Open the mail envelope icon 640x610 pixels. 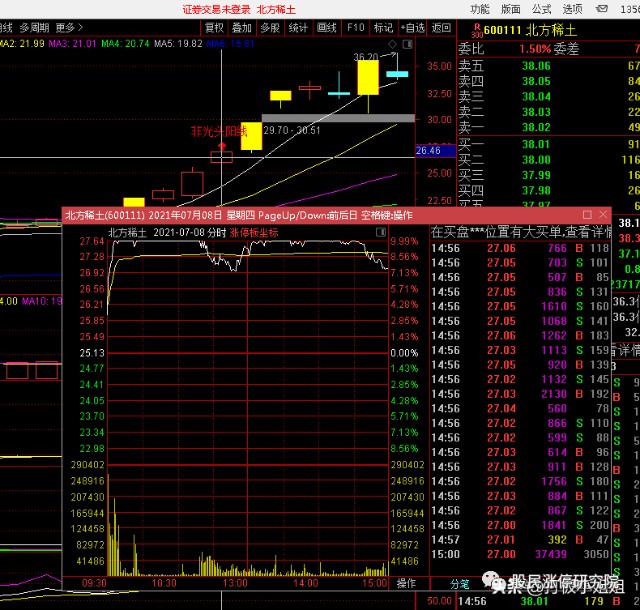pos(602,9)
